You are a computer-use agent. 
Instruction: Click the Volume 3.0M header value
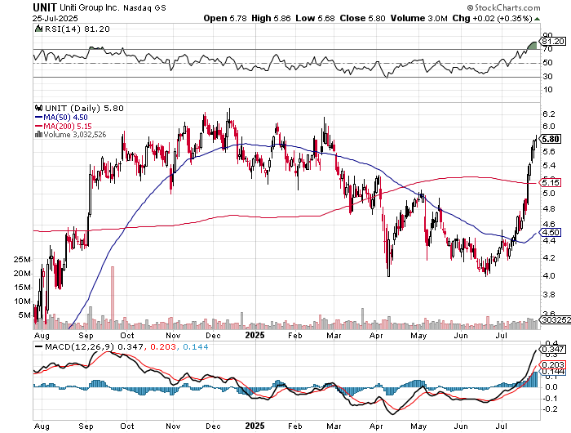coord(419,18)
